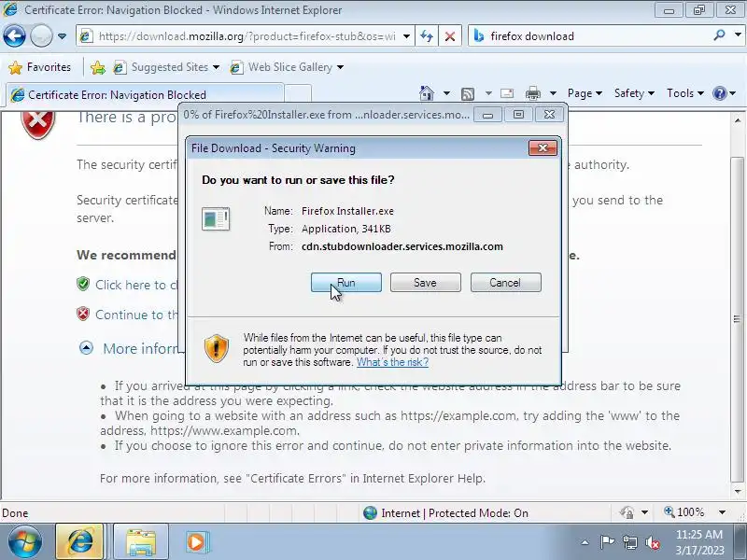Click the network tray icon
The height and width of the screenshot is (560, 747).
click(x=629, y=542)
